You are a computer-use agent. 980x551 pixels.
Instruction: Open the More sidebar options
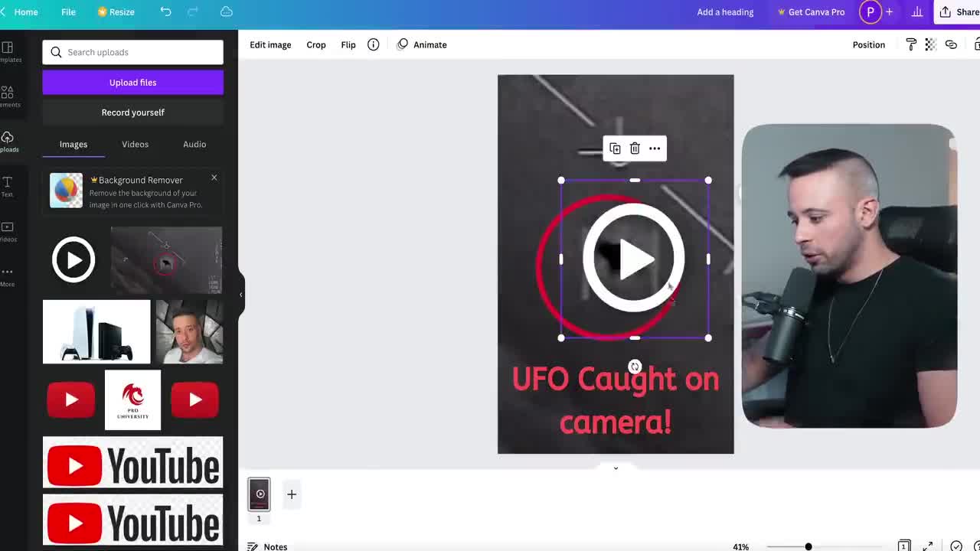pos(8,276)
